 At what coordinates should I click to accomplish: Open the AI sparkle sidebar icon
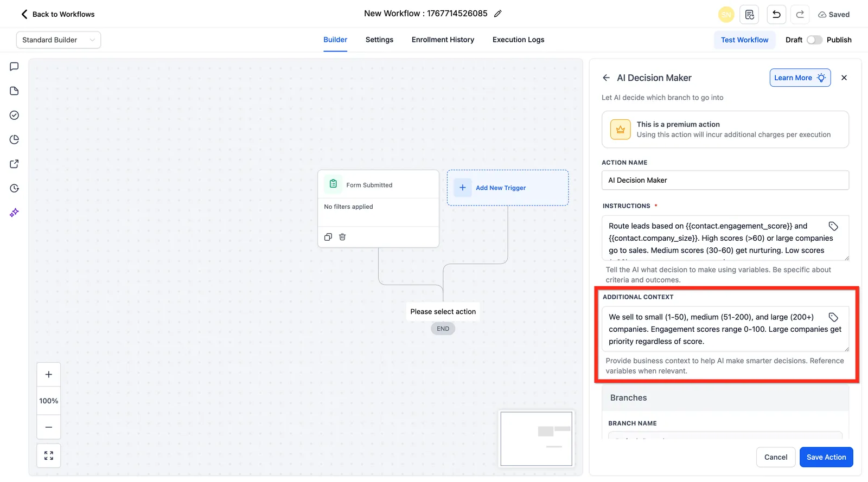pyautogui.click(x=15, y=213)
